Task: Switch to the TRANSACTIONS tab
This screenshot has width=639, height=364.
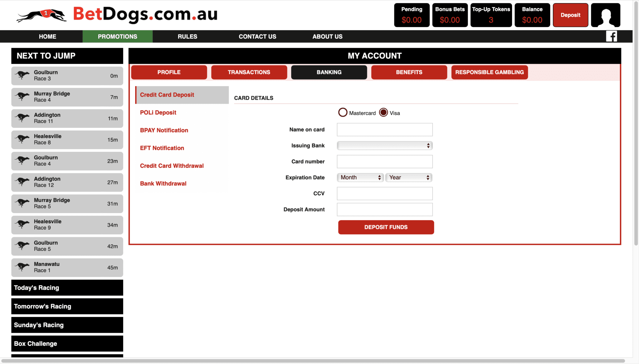Action: (x=249, y=72)
